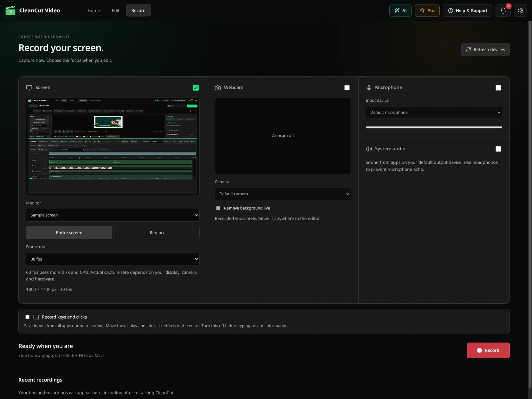Click the Webcam off preview area
The width and height of the screenshot is (532, 399).
(282, 136)
